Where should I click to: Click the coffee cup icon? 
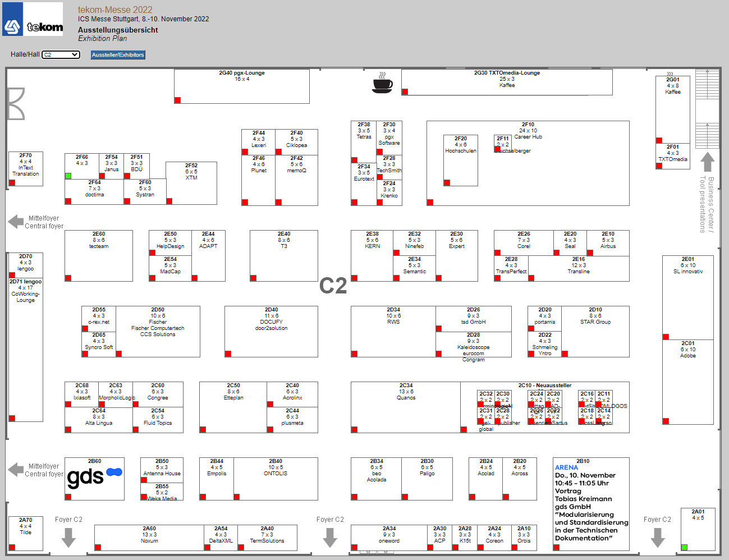tap(383, 82)
